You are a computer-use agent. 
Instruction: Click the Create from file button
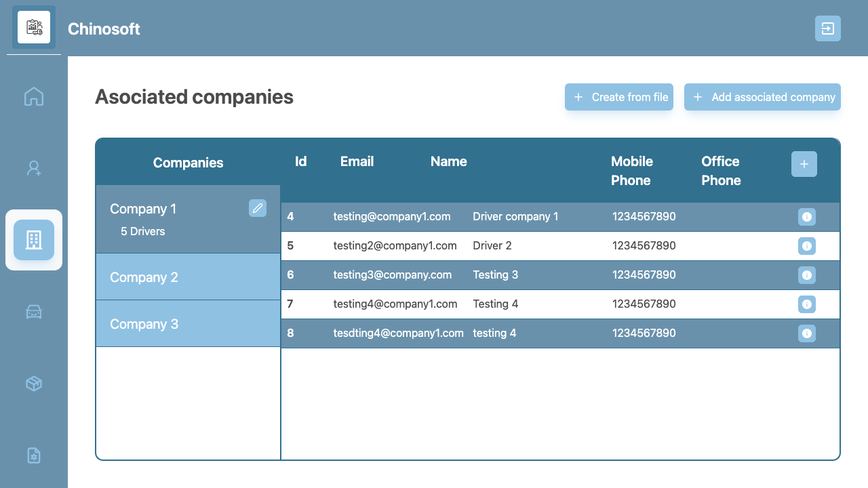(x=618, y=97)
